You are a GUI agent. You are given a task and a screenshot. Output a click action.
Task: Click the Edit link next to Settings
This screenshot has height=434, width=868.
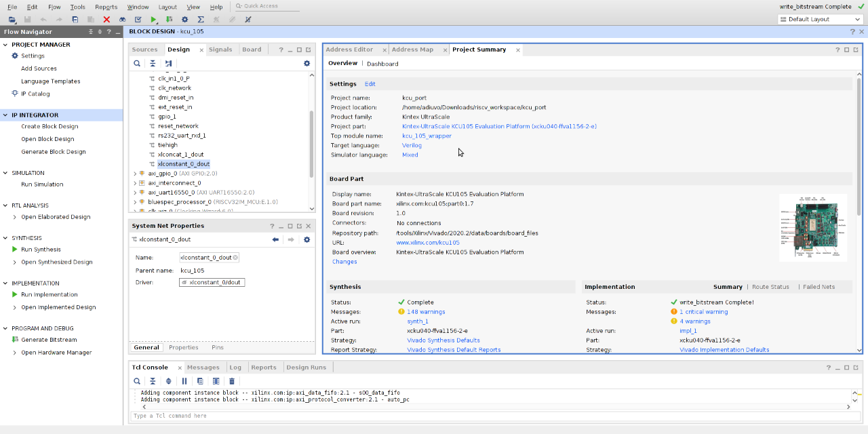pos(370,84)
